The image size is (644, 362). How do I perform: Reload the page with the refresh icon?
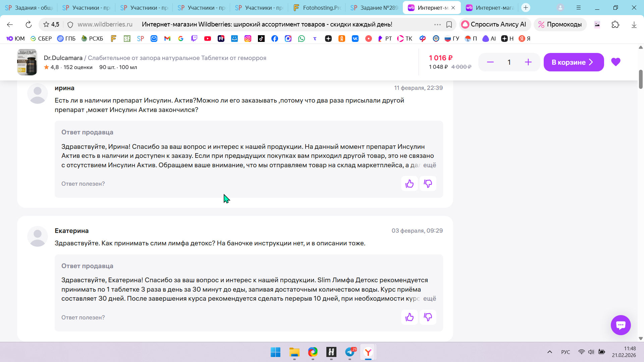coord(29,24)
